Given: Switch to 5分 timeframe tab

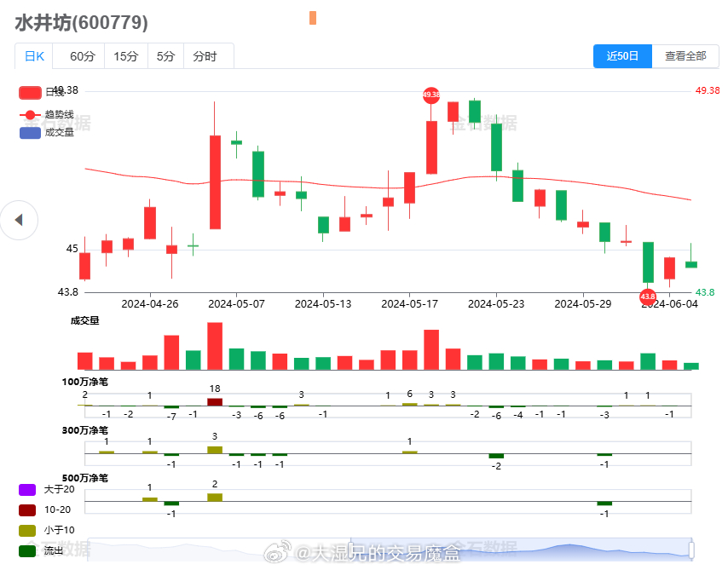Looking at the screenshot, I should tap(165, 56).
